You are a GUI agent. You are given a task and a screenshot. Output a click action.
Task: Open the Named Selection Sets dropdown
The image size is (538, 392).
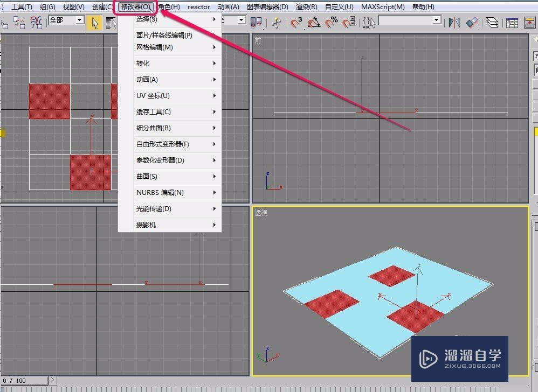click(410, 20)
